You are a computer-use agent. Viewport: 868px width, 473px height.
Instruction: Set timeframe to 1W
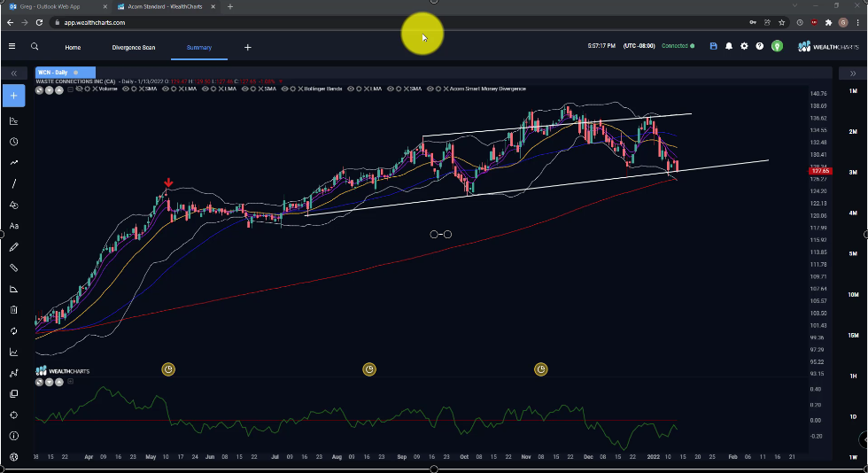pos(853,457)
